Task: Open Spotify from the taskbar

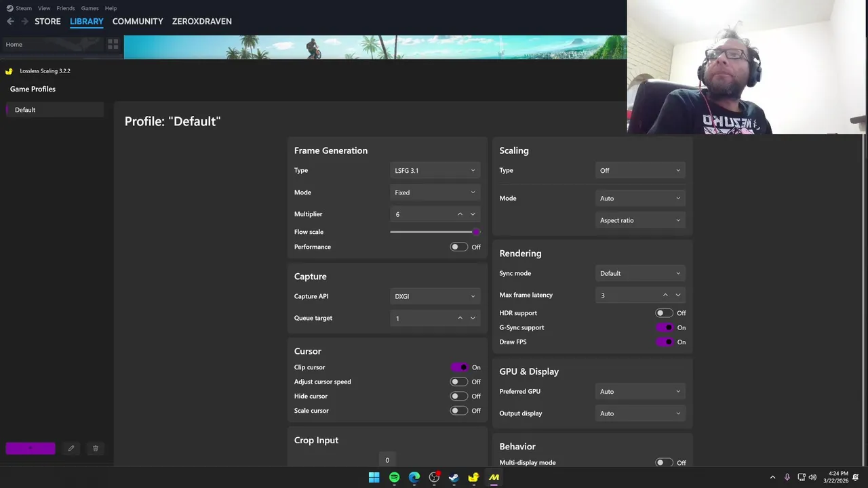Action: [394, 477]
